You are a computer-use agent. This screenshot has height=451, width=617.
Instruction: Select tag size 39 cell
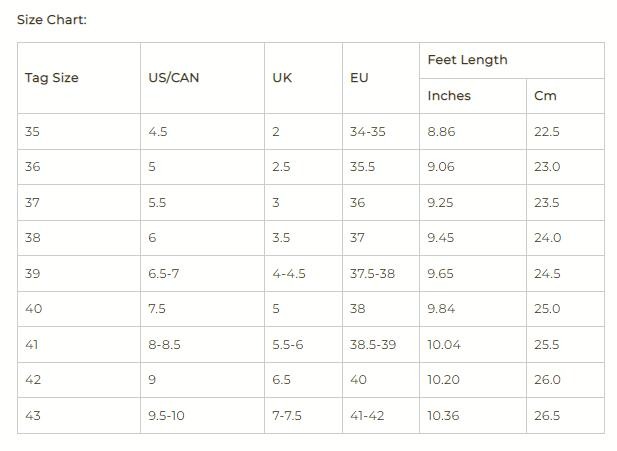tap(33, 274)
